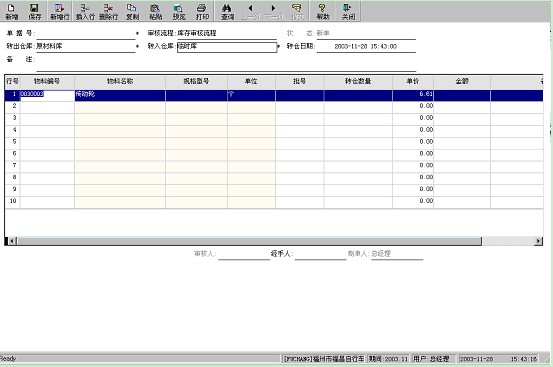Click the 新增 (new document) toolbar icon
Screen dimensions: 553x367
pos(12,11)
